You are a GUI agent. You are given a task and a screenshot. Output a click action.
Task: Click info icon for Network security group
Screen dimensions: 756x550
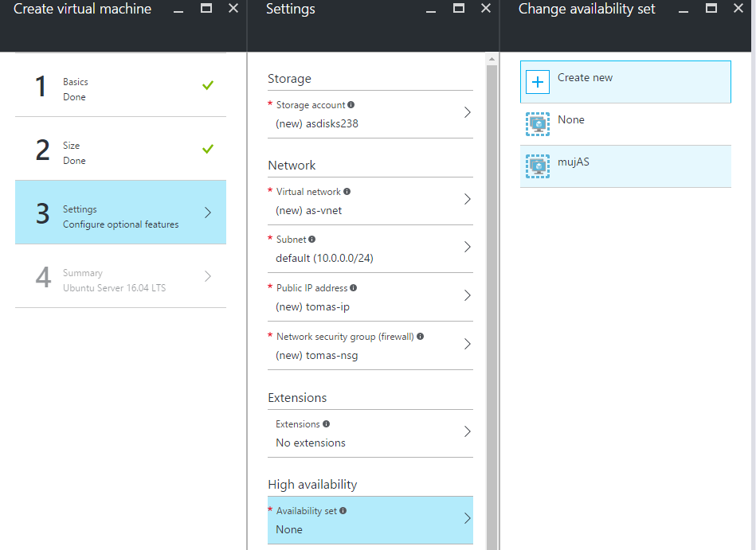point(421,336)
